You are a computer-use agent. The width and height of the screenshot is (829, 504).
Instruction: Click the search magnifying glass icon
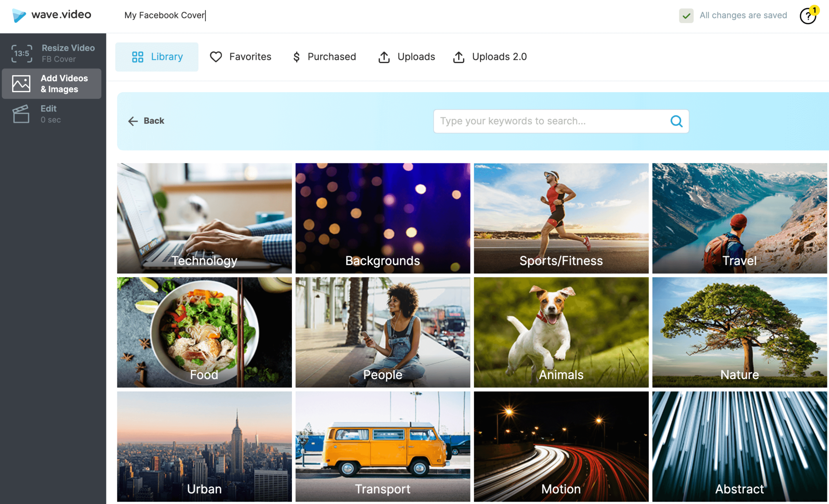tap(676, 121)
